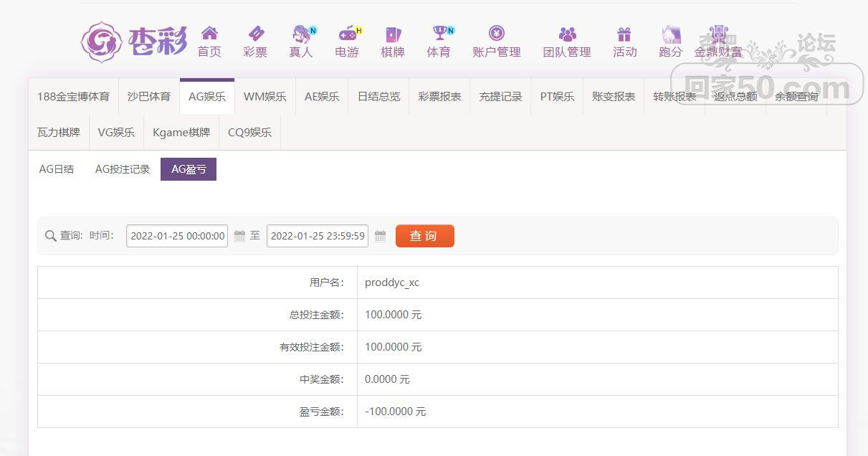Open AG投注记录 sub-tab
The width and height of the screenshot is (868, 456).
(123, 169)
